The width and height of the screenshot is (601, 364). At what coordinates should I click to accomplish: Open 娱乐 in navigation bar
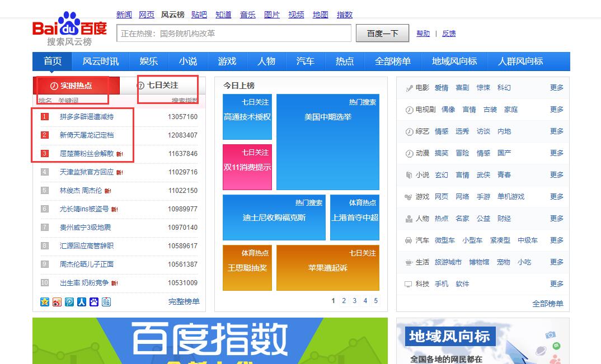(149, 62)
